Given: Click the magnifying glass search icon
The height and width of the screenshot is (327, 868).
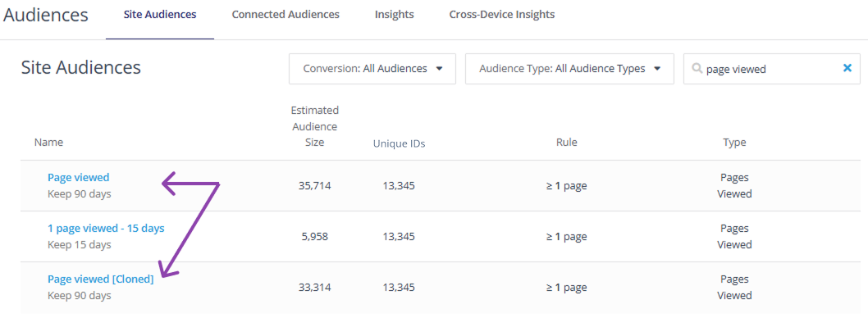Looking at the screenshot, I should click(697, 69).
